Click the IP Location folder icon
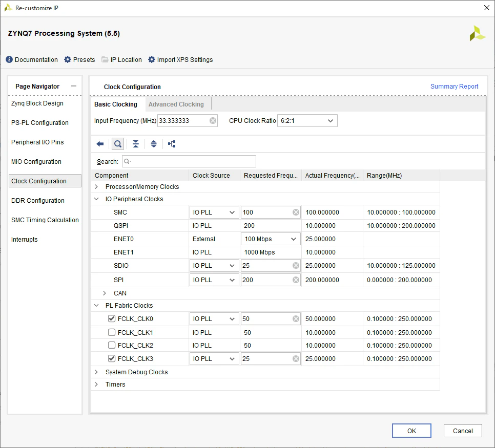 [105, 59]
